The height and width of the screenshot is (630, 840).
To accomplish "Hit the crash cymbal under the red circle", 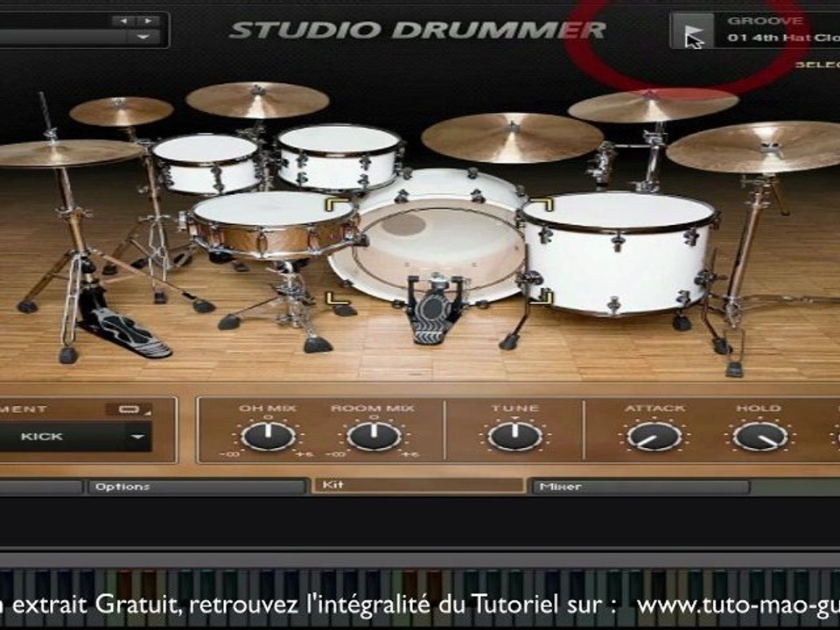I will point(653,105).
